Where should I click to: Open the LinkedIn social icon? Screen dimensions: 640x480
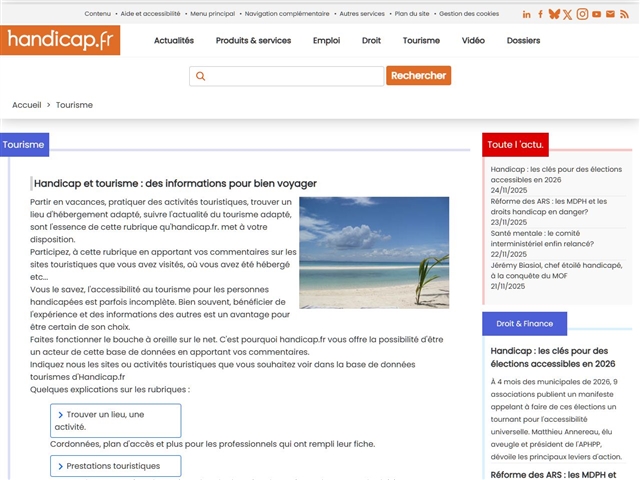(527, 14)
